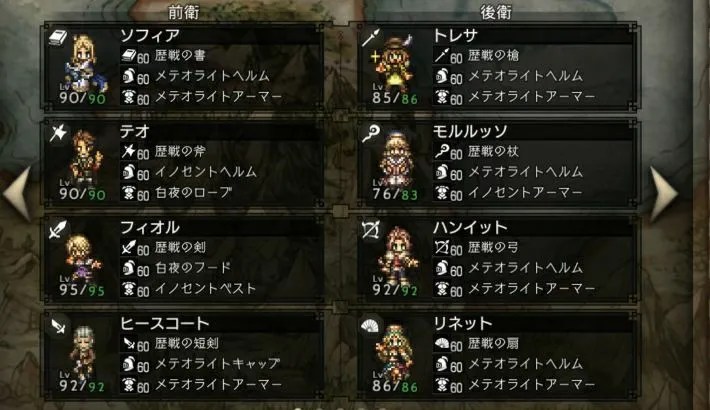Select ヒースコート's メテオライトキャップ headgear slot

pos(221,364)
